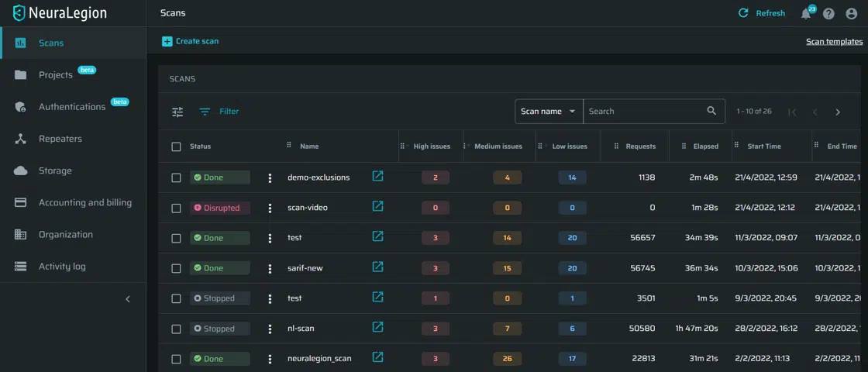The image size is (868, 372).
Task: Select the scan-video row checkbox
Action: (x=176, y=208)
